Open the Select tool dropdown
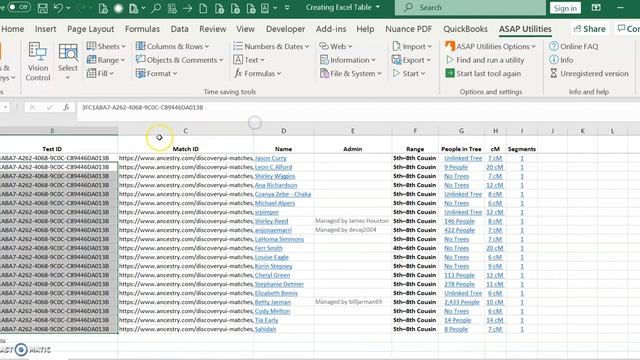640x360 pixels. [68, 62]
